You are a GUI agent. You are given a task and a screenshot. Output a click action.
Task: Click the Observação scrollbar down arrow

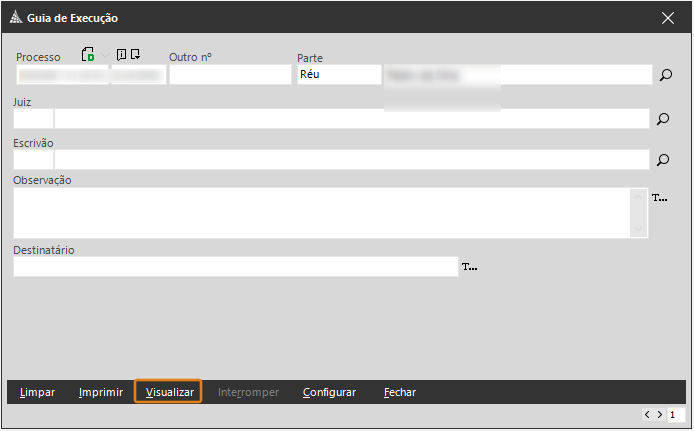pyautogui.click(x=638, y=229)
